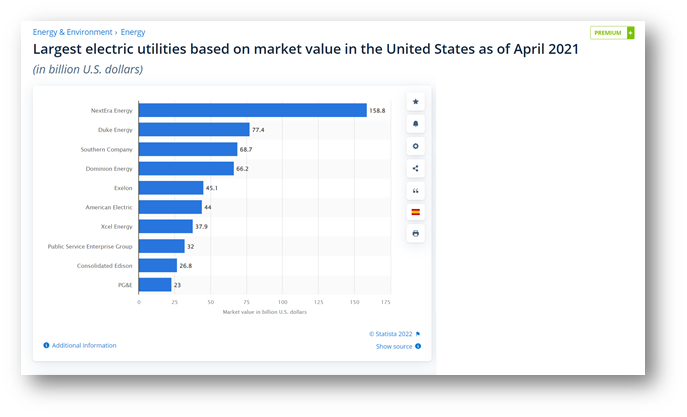Click the 37.9 value label
This screenshot has height=417, width=687.
[x=202, y=227]
